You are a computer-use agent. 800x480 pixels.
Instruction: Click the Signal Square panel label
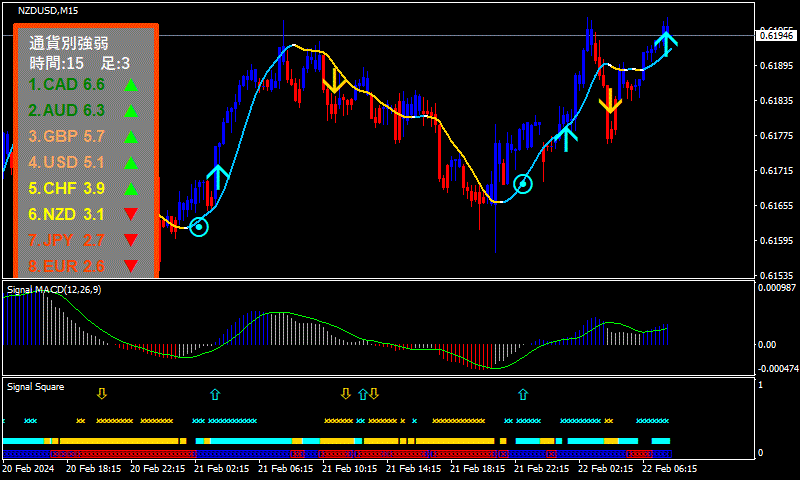point(36,386)
